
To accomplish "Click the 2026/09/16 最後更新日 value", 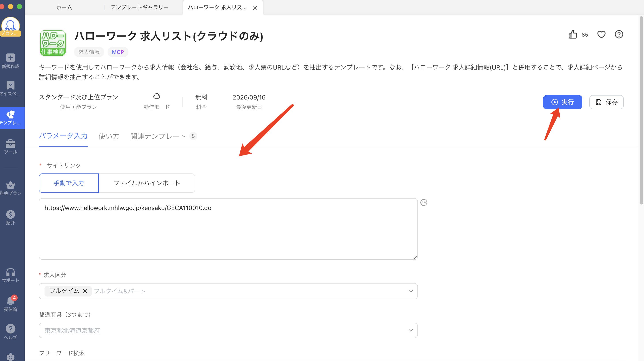I will 249,97.
